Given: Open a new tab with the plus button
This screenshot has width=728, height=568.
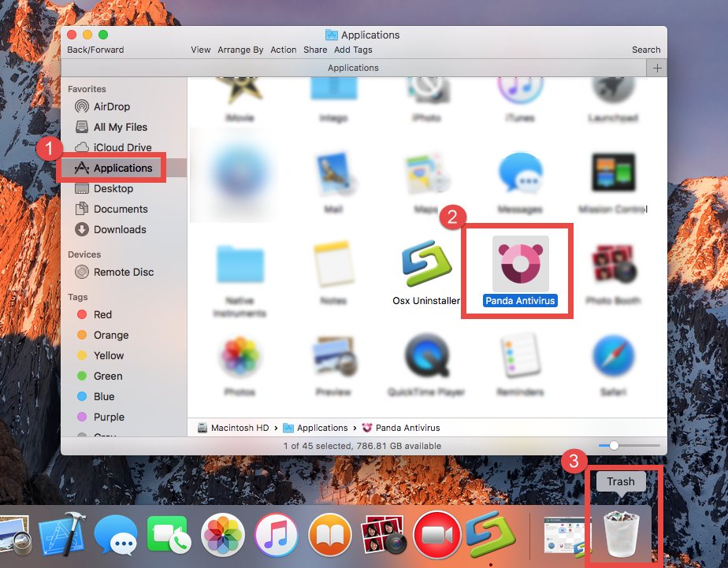Looking at the screenshot, I should coord(657,68).
